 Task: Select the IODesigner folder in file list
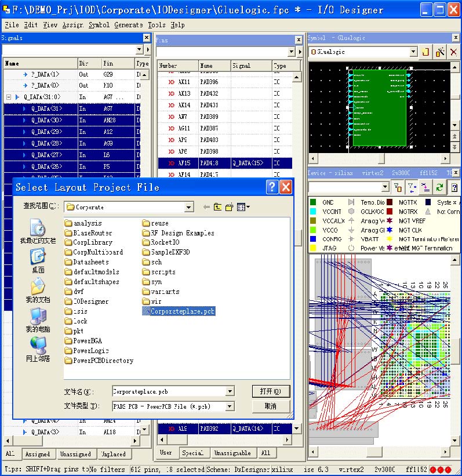tap(90, 301)
